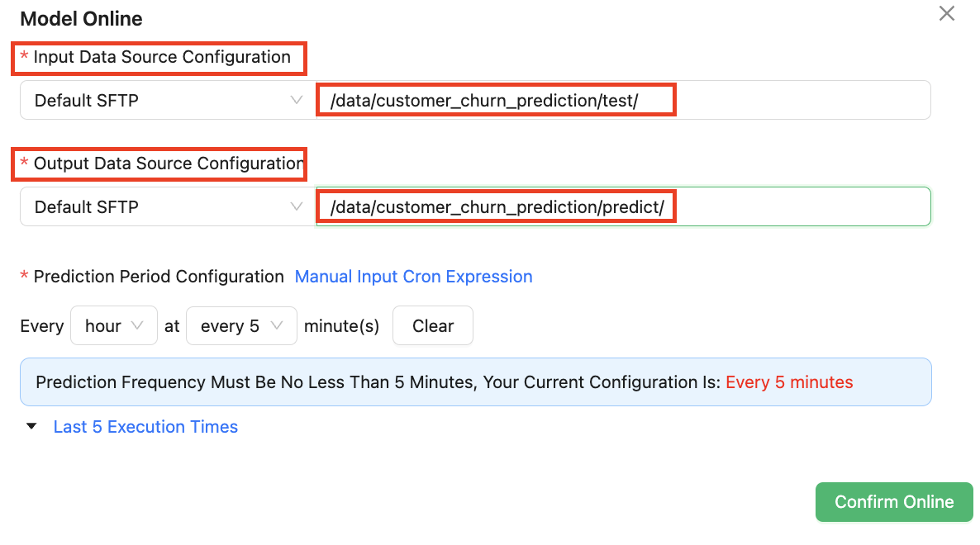Open the "every 5" minutes dropdown
Viewport: 980px width, 545px height.
241,326
